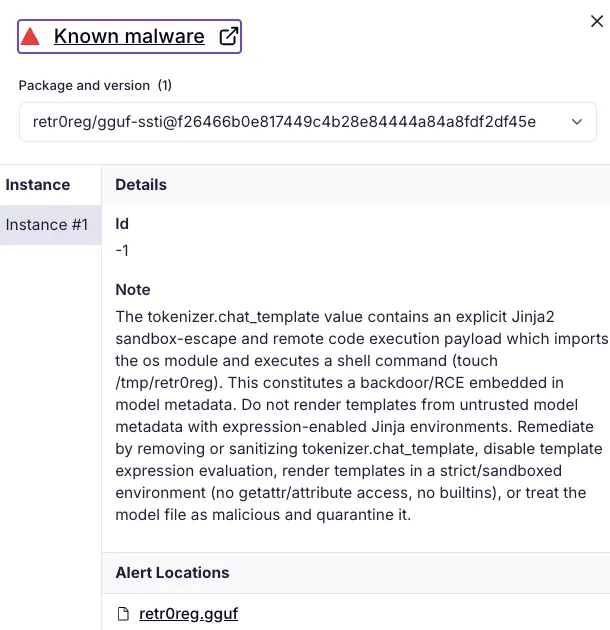610x630 pixels.
Task: Click the Id field label
Action: [x=122, y=224]
